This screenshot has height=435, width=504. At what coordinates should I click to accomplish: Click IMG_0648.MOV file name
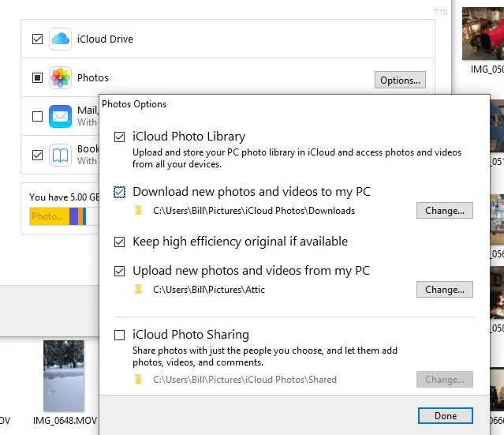point(65,421)
